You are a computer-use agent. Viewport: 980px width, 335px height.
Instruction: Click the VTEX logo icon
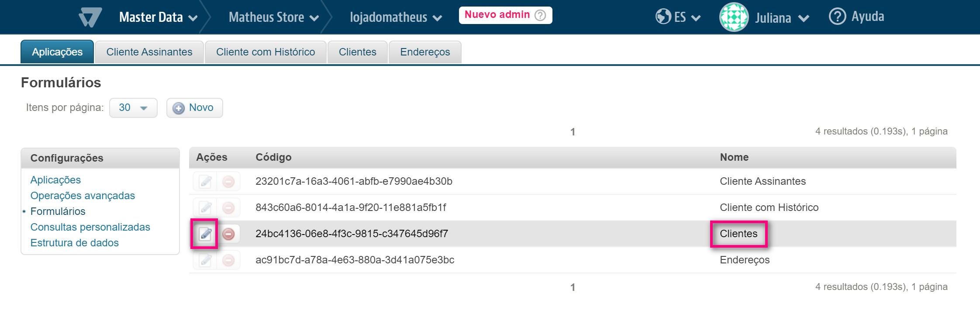click(x=90, y=17)
